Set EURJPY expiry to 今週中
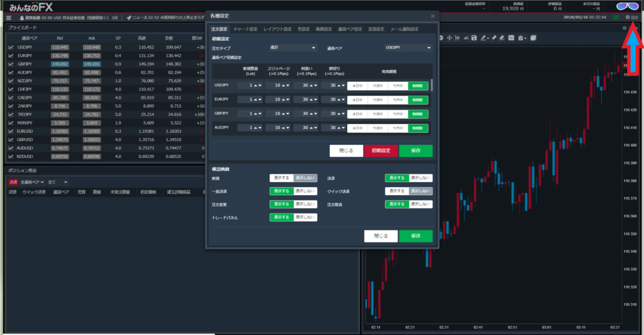 [377, 100]
